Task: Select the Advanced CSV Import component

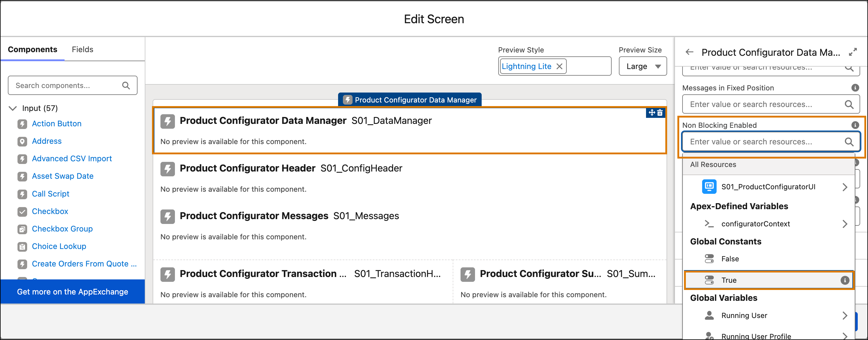Action: point(72,159)
